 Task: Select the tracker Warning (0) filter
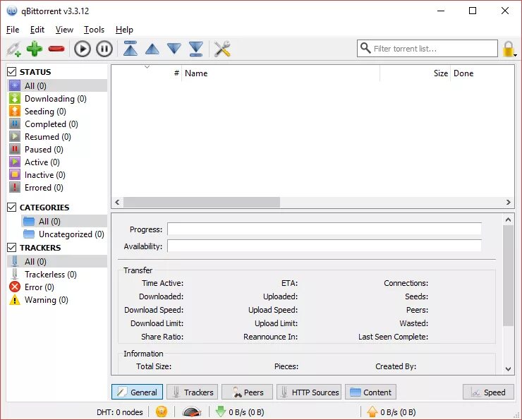[57, 300]
